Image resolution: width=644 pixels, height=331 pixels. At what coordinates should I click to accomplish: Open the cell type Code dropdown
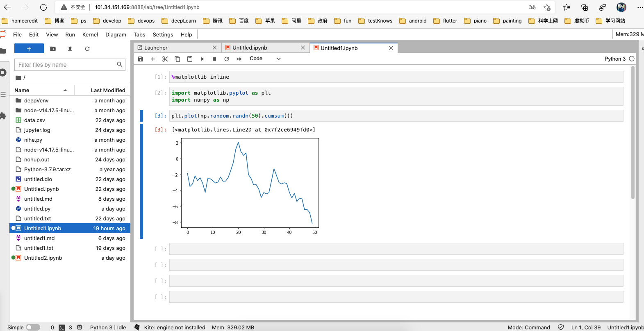[265, 59]
